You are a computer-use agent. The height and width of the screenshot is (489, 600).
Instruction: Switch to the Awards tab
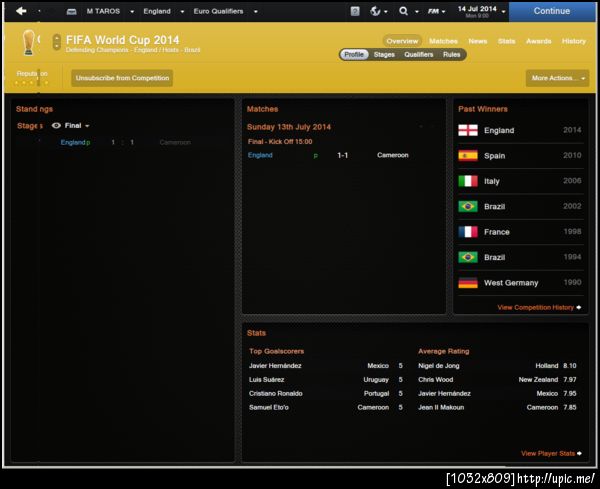tap(538, 41)
